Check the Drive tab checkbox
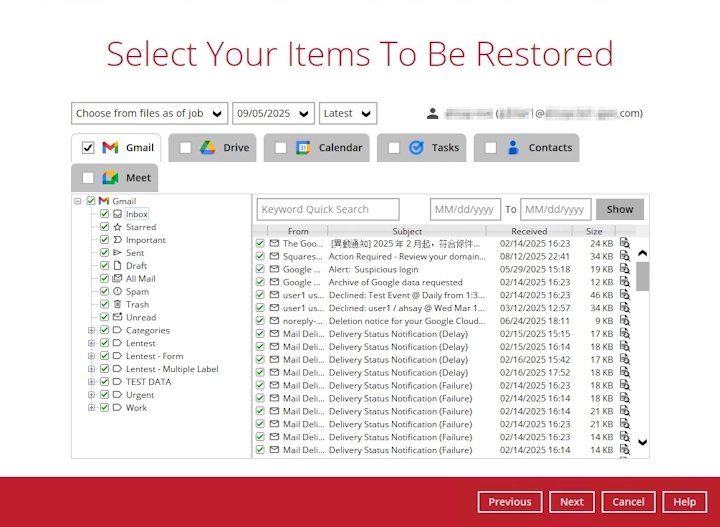Viewport: 720px width, 527px height. tap(186, 147)
